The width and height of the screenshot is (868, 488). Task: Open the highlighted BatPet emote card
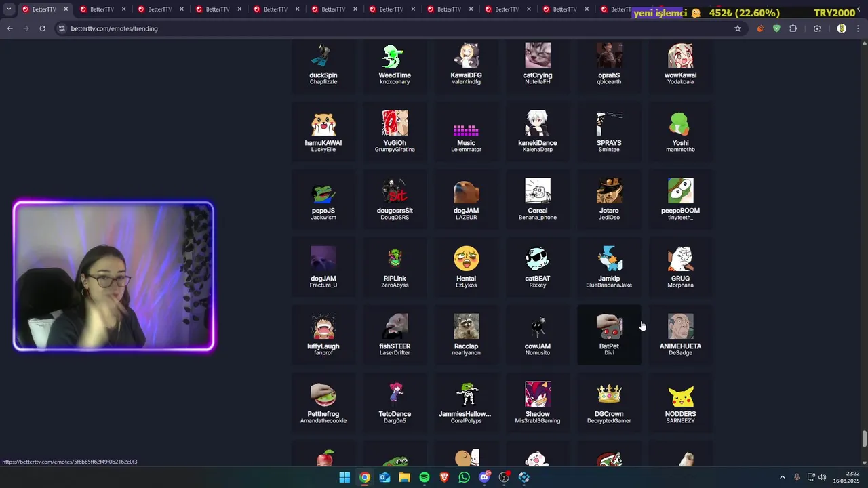609,335
